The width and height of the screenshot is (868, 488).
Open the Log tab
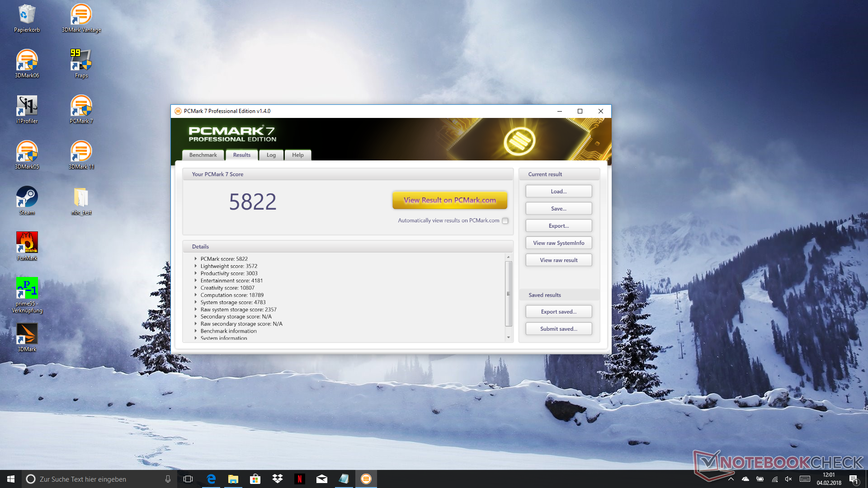click(271, 155)
